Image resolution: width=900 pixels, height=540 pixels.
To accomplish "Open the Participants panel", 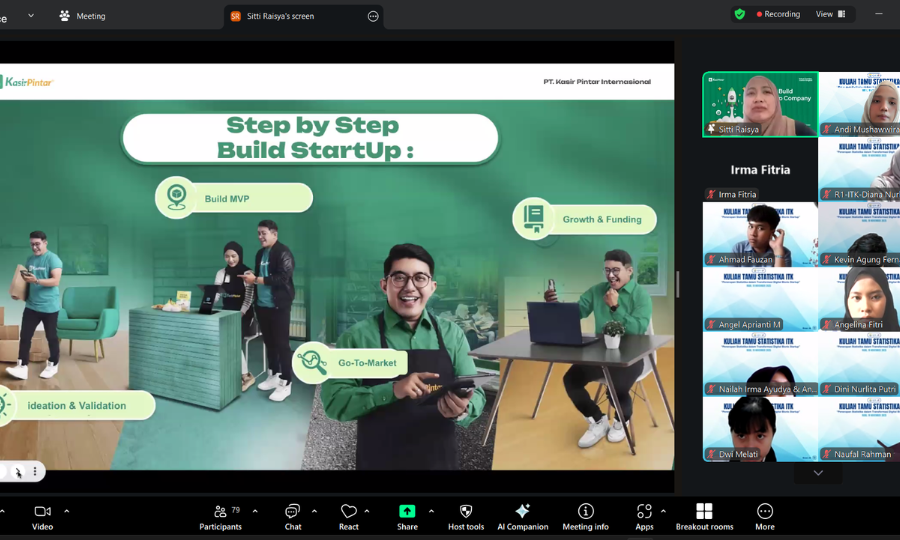I will pyautogui.click(x=220, y=517).
